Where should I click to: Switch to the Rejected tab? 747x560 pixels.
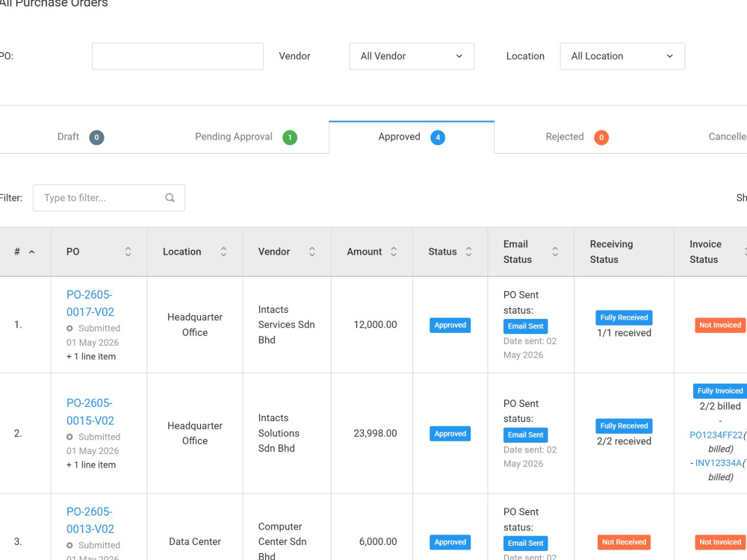tap(577, 137)
